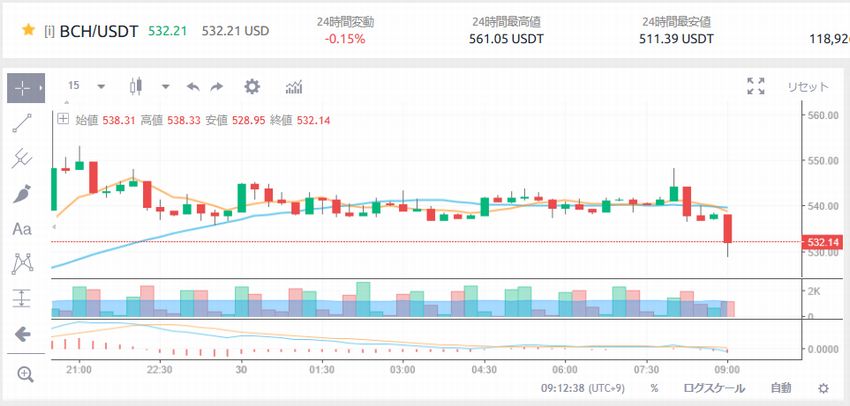This screenshot has height=406, width=850.
Task: Toggle ログスケール log scale
Action: pyautogui.click(x=713, y=388)
